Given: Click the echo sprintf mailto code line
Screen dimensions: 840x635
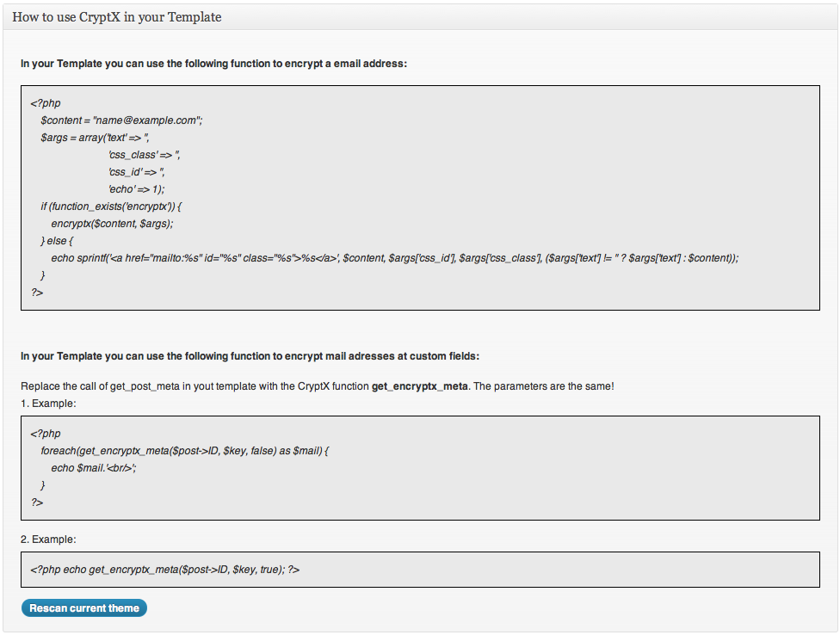Looking at the screenshot, I should 395,258.
